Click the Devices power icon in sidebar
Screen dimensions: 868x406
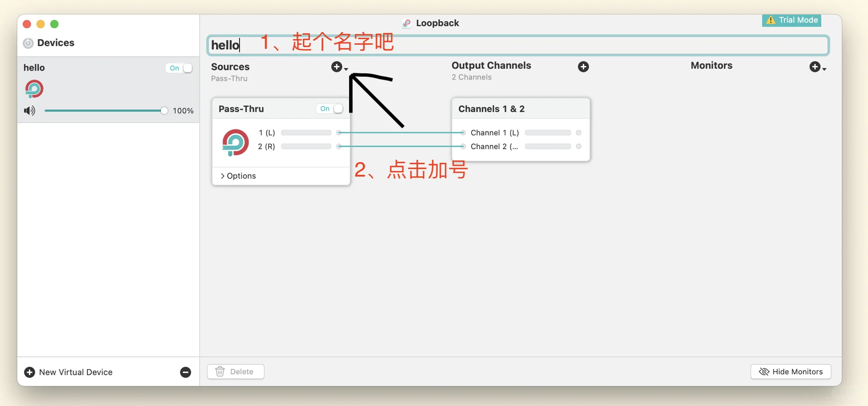(x=28, y=43)
